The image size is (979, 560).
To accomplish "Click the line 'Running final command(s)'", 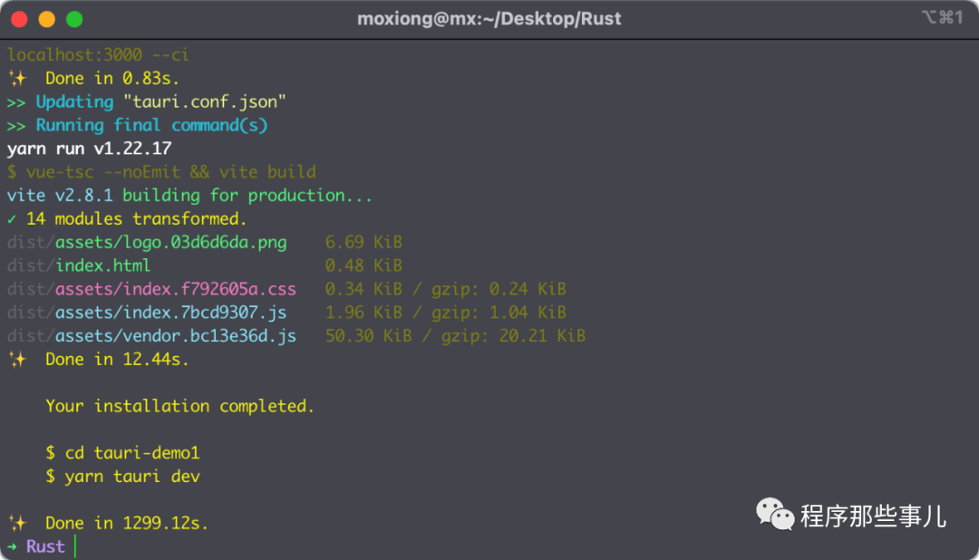I will click(x=151, y=125).
